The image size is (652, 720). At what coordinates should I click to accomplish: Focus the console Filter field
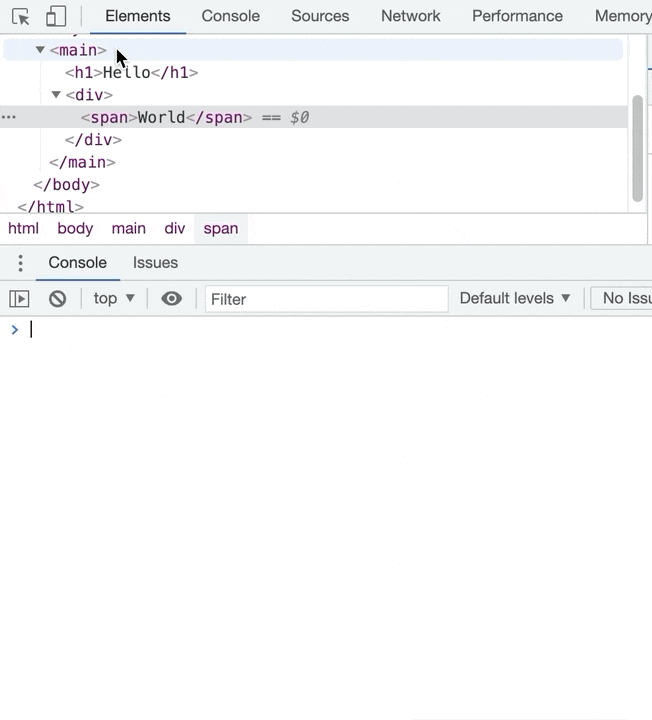(326, 299)
